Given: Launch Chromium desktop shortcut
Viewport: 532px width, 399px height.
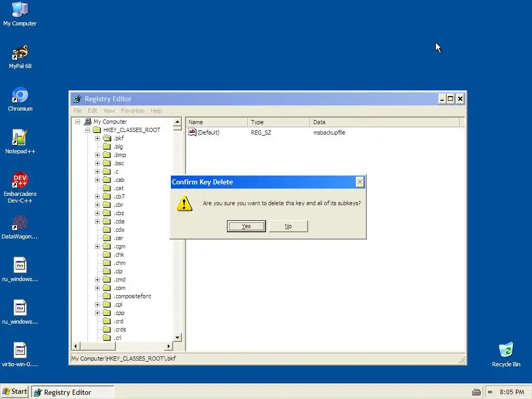Looking at the screenshot, I should pos(20,99).
